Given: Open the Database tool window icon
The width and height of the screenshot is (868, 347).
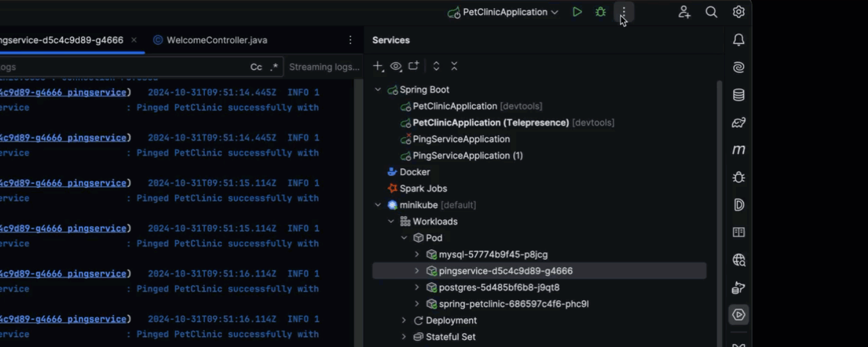Looking at the screenshot, I should click(x=739, y=95).
